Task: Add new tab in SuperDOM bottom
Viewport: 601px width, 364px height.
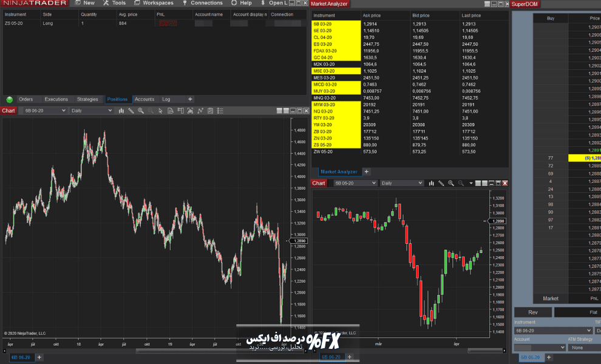Action: [x=549, y=357]
